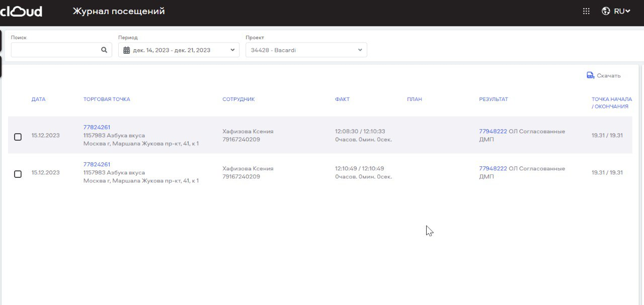Image resolution: width=644 pixels, height=305 pixels.
Task: Click the magnifier search icon
Action: click(104, 50)
